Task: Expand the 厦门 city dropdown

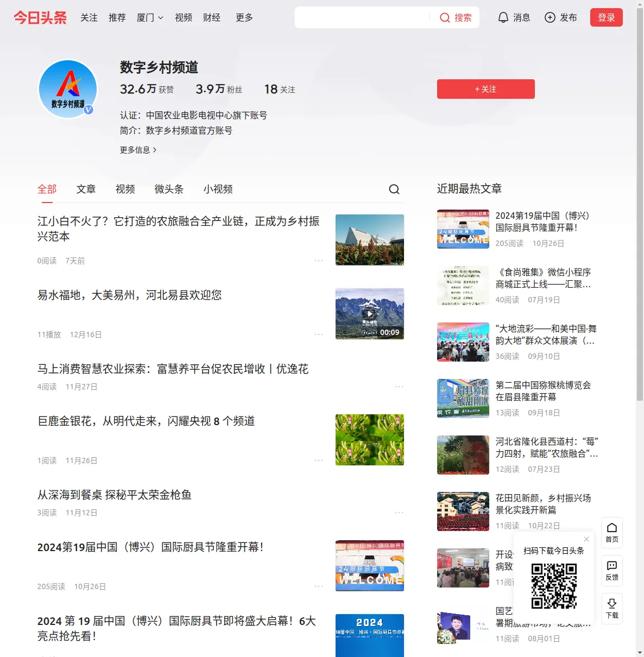Action: [150, 17]
